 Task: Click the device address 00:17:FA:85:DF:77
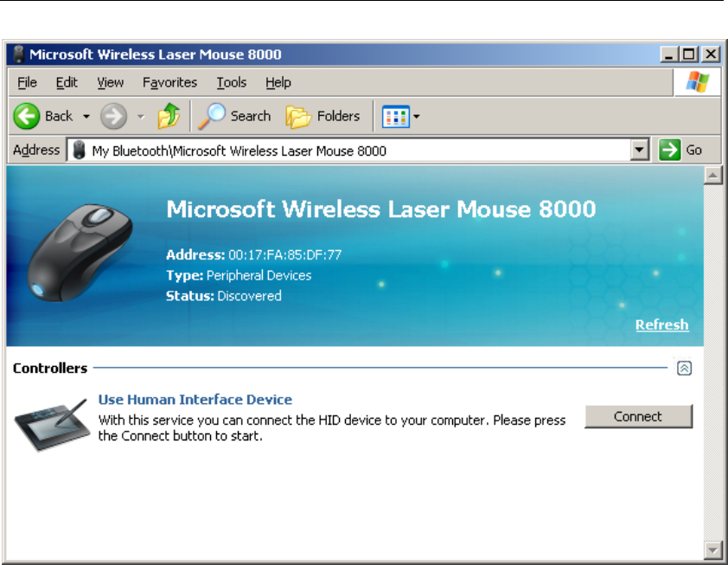tap(284, 254)
